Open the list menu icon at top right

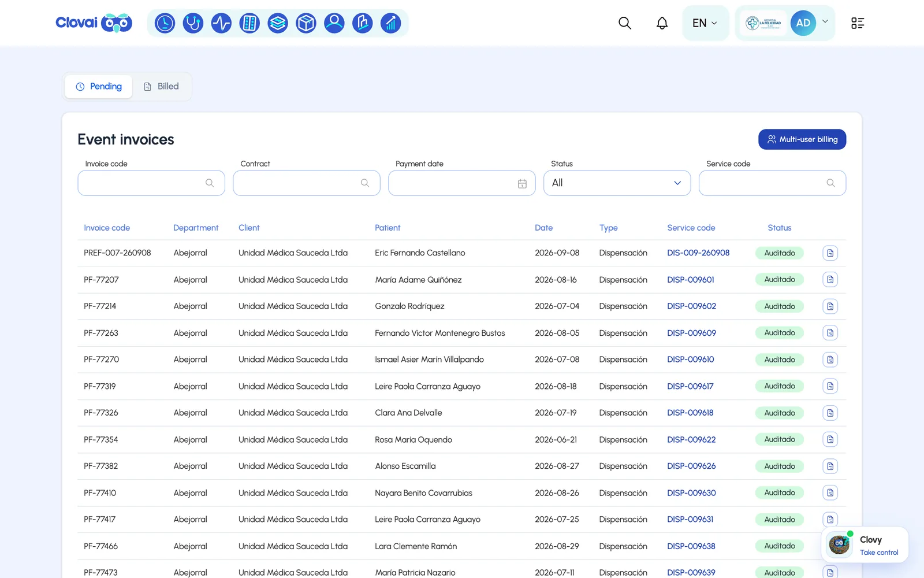click(x=858, y=23)
